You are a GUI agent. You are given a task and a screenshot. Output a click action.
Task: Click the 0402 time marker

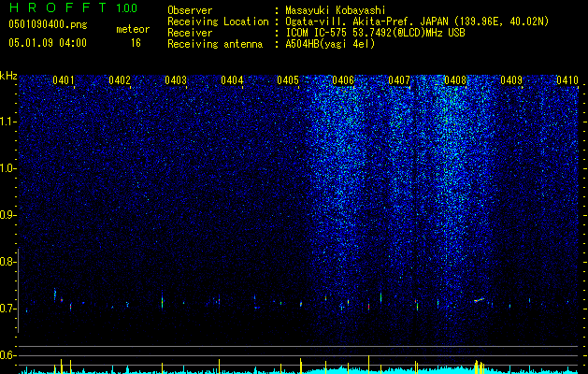(120, 80)
